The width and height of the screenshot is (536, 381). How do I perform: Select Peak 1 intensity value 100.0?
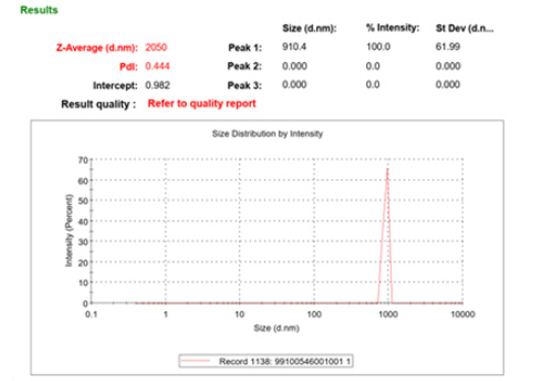pyautogui.click(x=378, y=47)
